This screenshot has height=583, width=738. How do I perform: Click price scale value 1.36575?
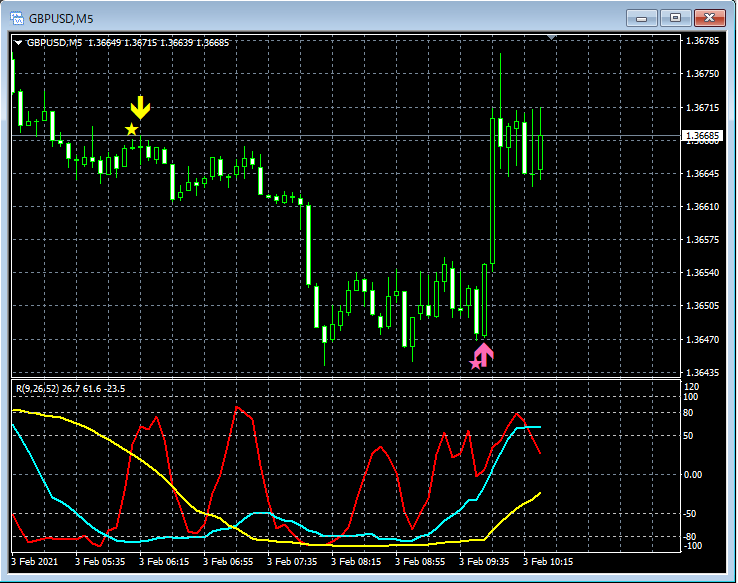(702, 240)
